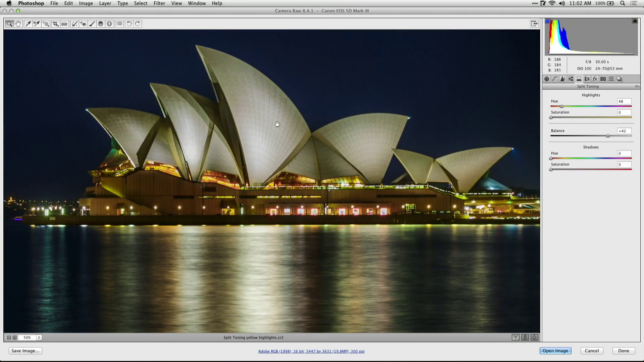Open the Notification Center icon
Viewport: 644px width, 362px height.
[x=634, y=3]
